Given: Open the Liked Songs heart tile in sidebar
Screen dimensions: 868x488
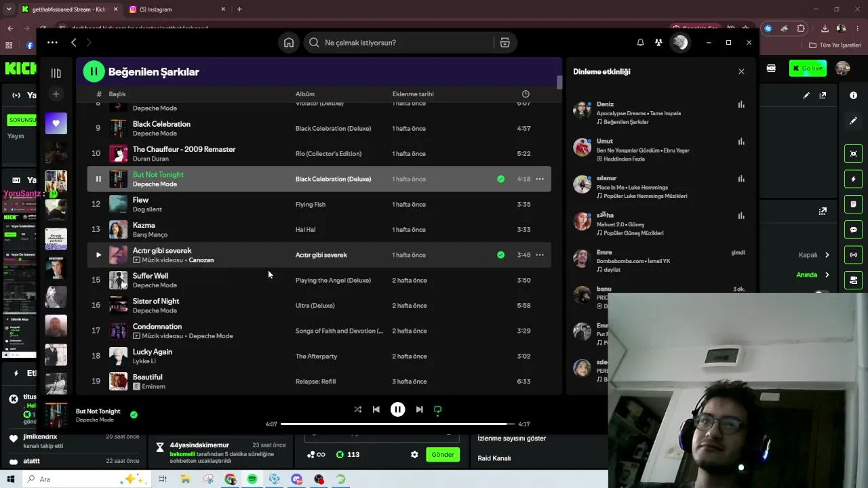Looking at the screenshot, I should [x=56, y=123].
